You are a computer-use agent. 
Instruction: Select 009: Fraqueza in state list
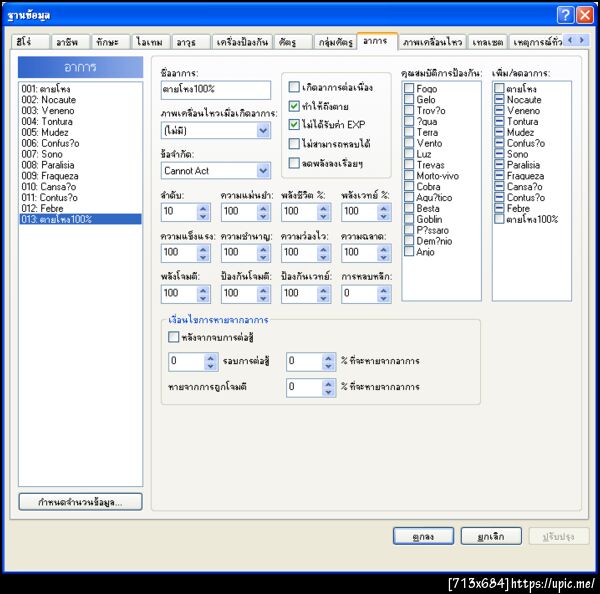tap(80, 176)
